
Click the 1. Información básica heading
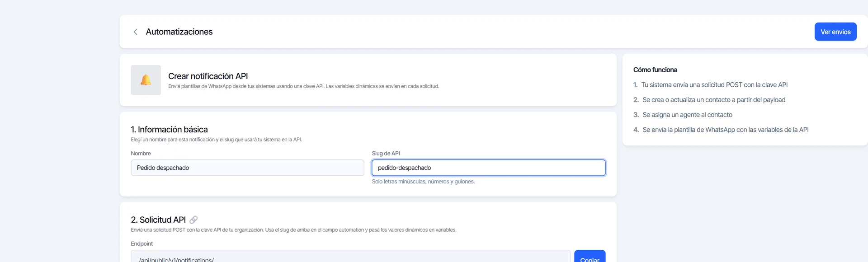[x=169, y=130]
